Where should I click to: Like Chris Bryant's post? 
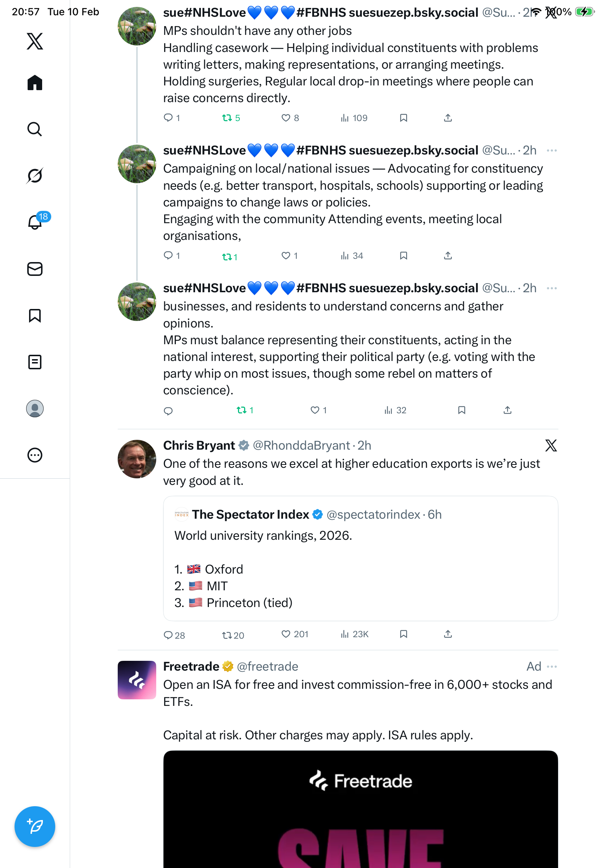tap(286, 634)
